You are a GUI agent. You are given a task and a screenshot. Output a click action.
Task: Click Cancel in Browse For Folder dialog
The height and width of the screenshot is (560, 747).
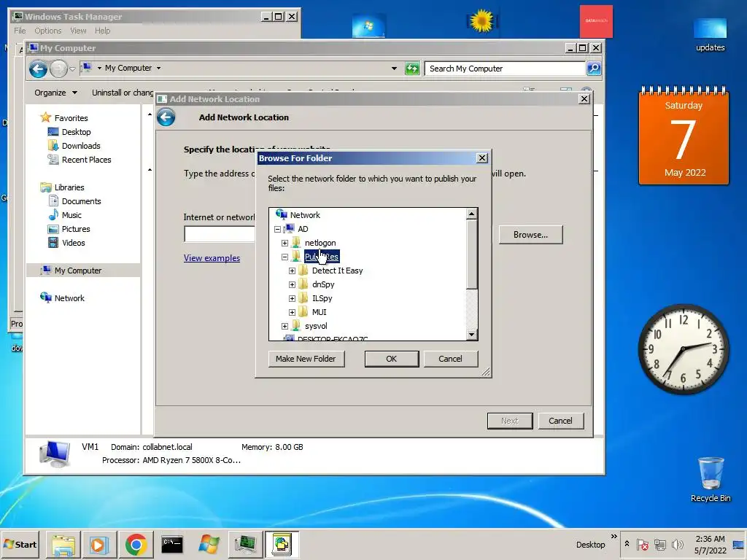450,359
